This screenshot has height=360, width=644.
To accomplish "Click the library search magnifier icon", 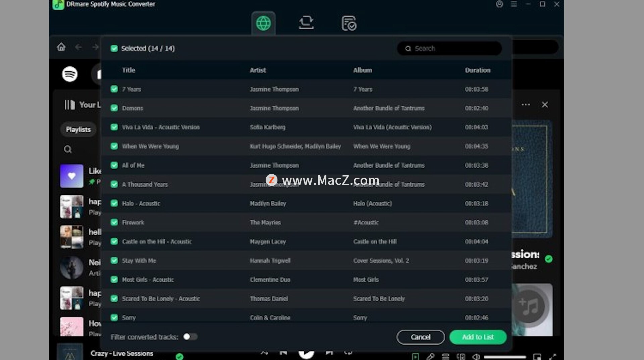I will tap(68, 149).
